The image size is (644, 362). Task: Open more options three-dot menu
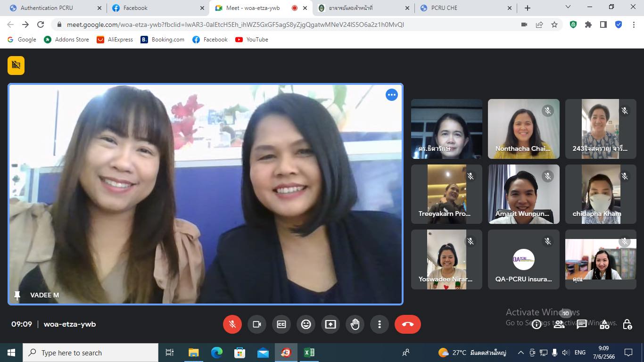click(x=380, y=324)
